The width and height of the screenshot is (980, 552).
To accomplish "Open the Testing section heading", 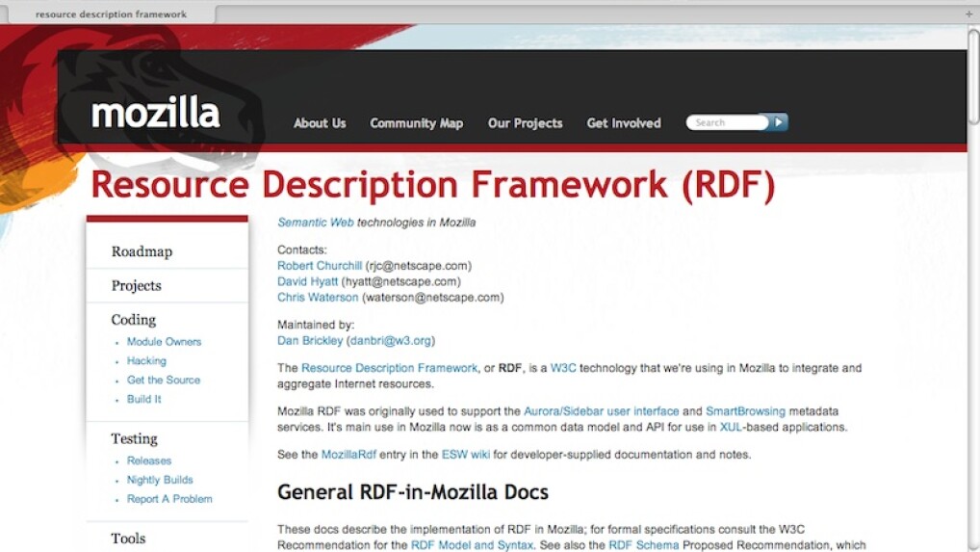I will coord(135,438).
